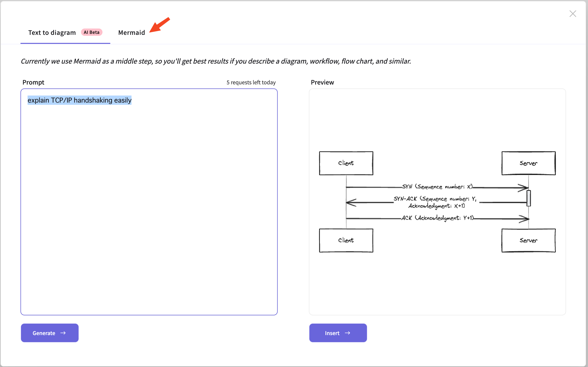Click the top Client box in the preview
Screen dimensions: 588x367
tap(346, 163)
